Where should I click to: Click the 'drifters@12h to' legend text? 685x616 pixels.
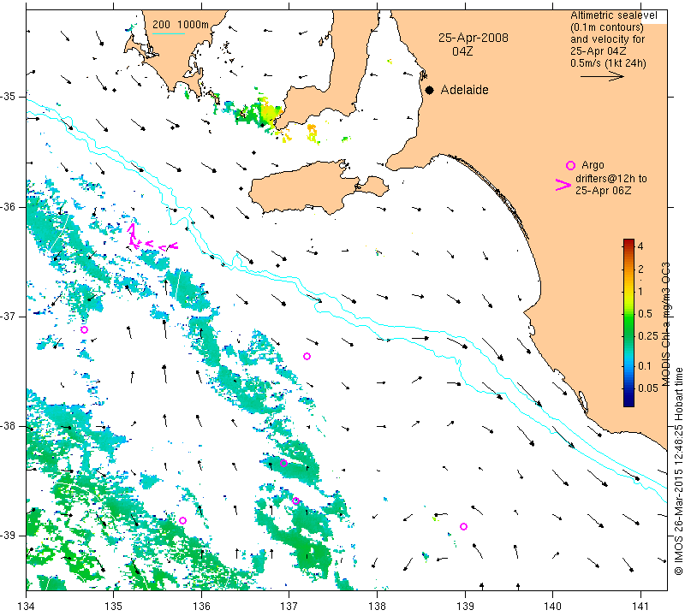click(x=611, y=179)
